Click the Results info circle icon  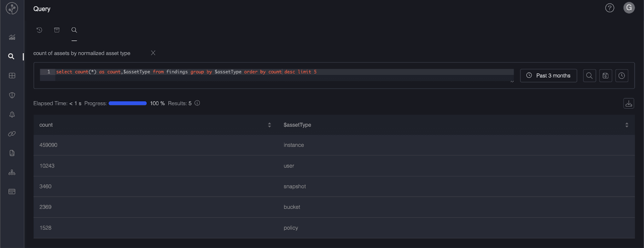(x=197, y=103)
